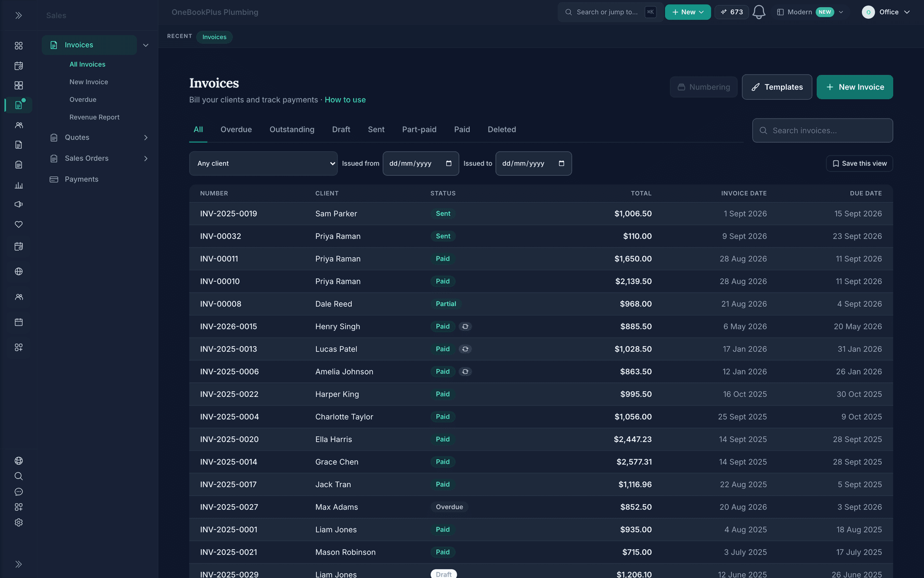Open New Invoice sidebar item
This screenshot has height=578, width=924.
89,82
